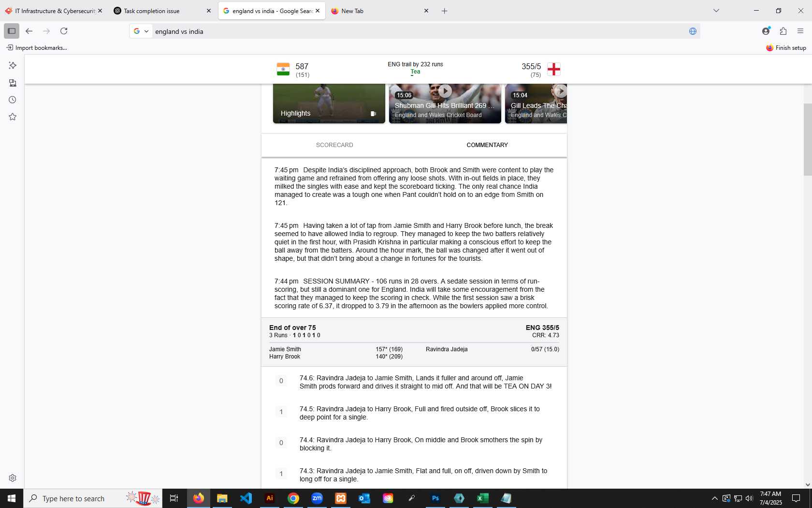Click the Finish setup button
This screenshot has width=812, height=508.
(786, 48)
